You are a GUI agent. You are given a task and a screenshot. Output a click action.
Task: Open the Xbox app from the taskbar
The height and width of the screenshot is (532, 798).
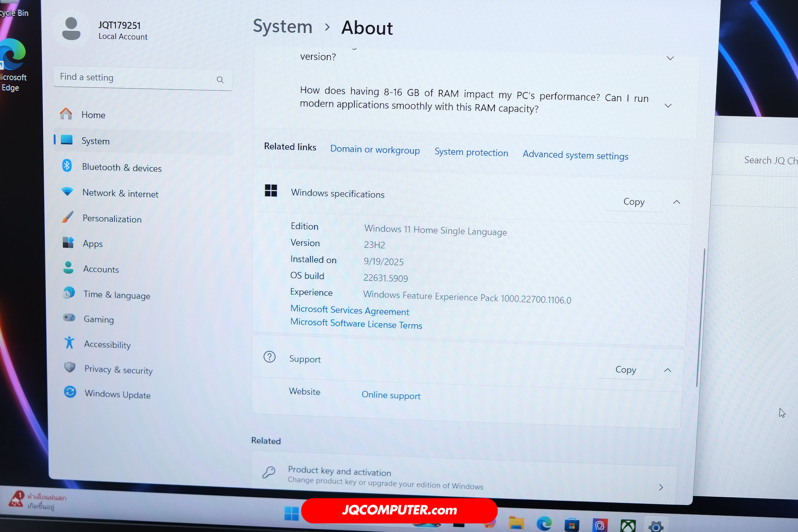point(628,526)
